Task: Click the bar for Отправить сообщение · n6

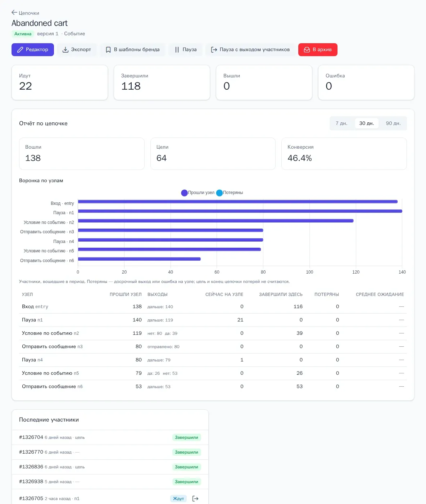Action: click(139, 259)
